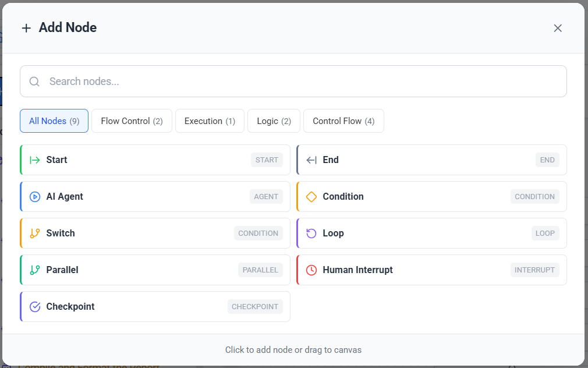The height and width of the screenshot is (368, 588).
Task: Select the Parallel branch icon
Action: click(35, 270)
